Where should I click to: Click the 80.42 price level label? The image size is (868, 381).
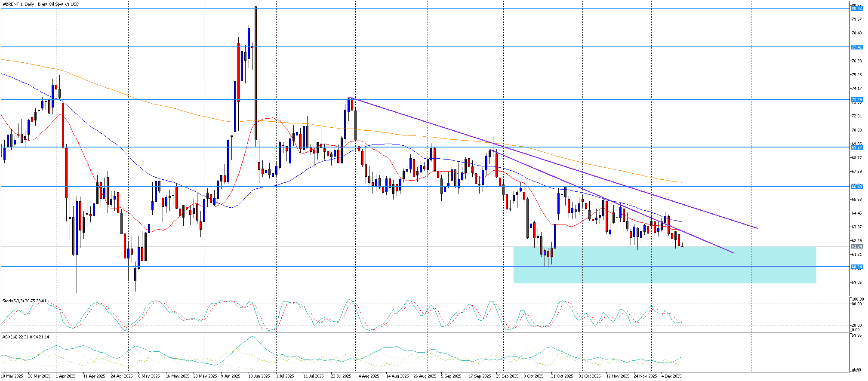click(x=856, y=9)
